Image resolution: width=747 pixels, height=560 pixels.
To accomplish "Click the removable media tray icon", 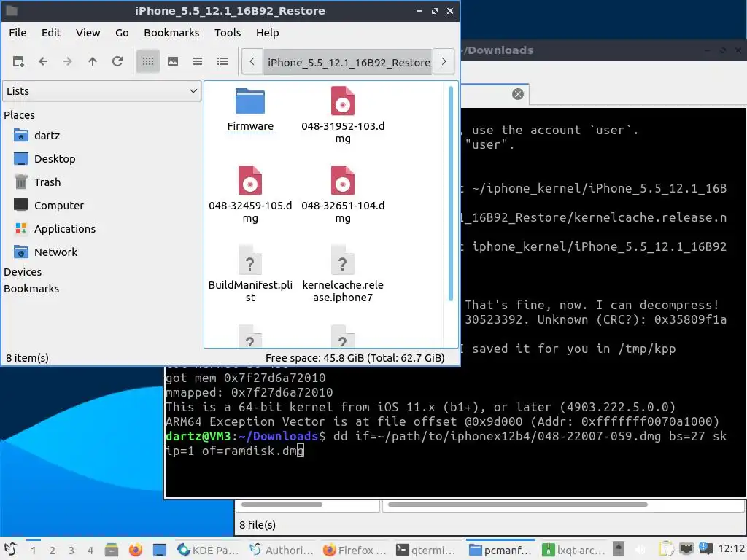I will point(619,549).
